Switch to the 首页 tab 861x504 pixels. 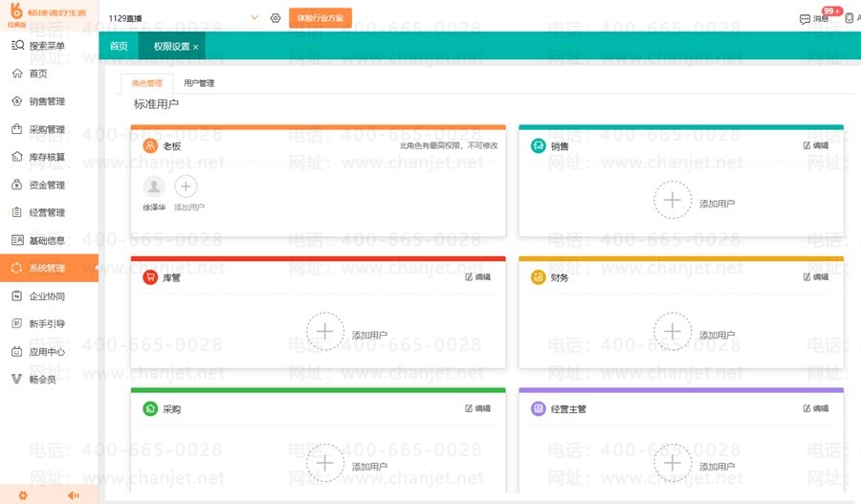pos(119,46)
